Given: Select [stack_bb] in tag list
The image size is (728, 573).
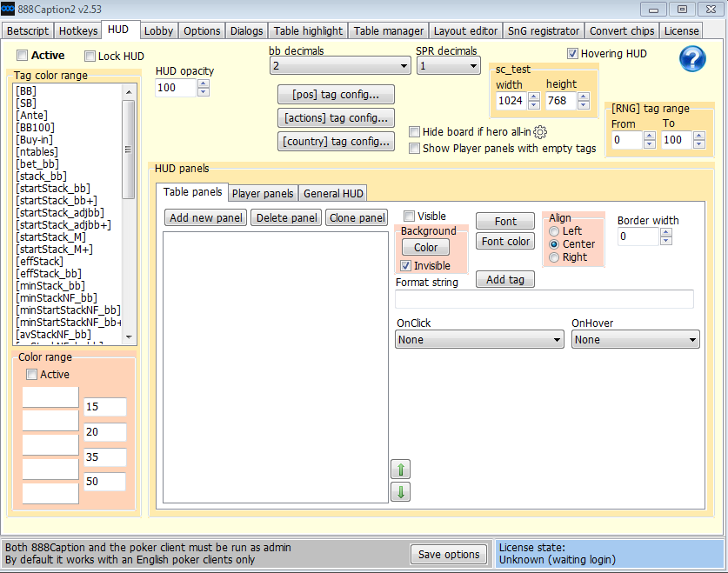Looking at the screenshot, I should coord(42,177).
